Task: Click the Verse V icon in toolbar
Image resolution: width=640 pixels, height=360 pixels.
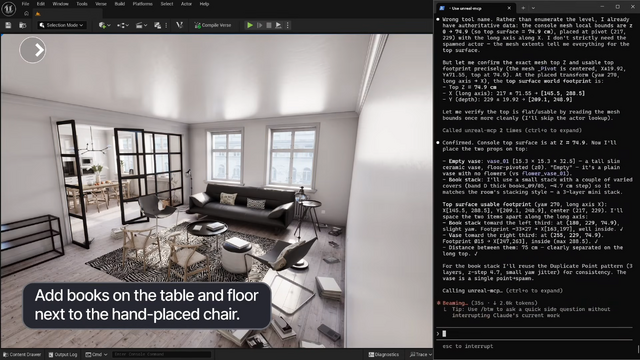Action: [x=179, y=25]
